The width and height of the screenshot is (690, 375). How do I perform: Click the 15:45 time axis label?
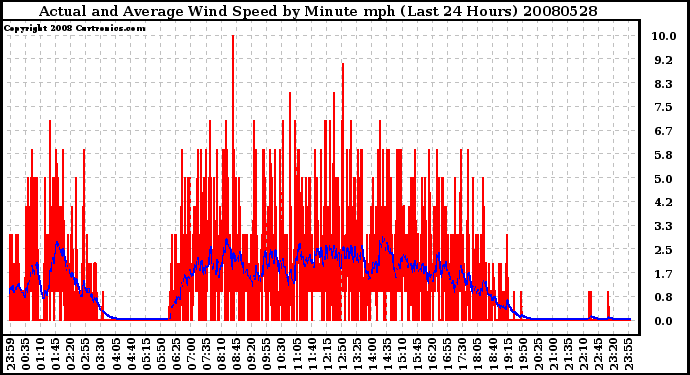coord(417,354)
